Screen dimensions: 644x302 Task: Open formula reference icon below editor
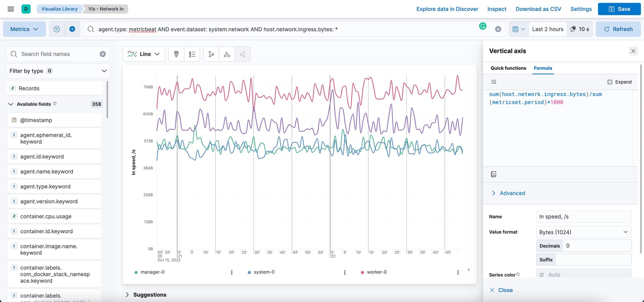pyautogui.click(x=493, y=174)
